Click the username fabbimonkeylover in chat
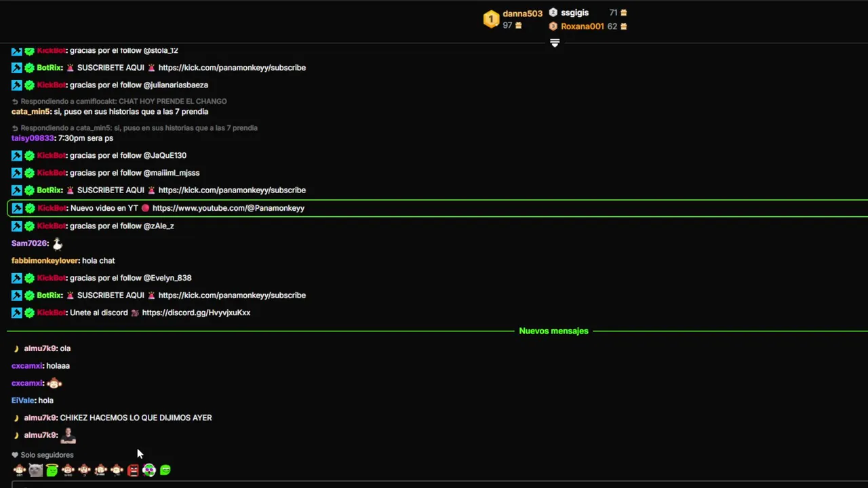 [x=45, y=260]
